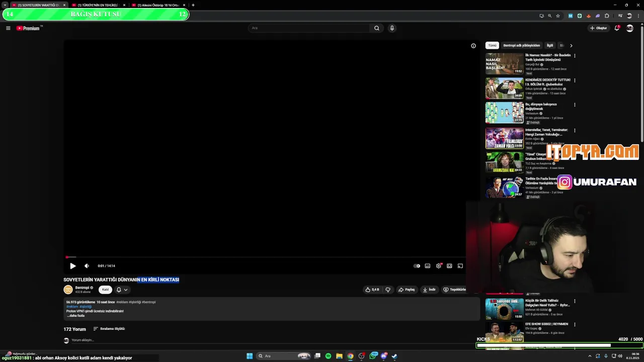Image resolution: width=644 pixels, height=362 pixels.
Task: Open the player settings gear
Action: click(x=439, y=266)
